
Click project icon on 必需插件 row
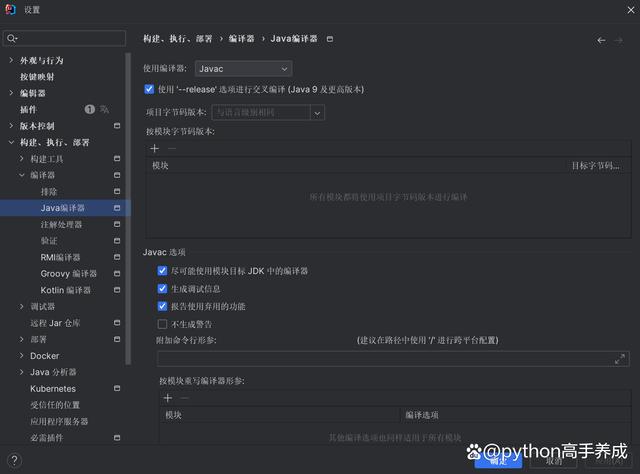click(x=117, y=438)
